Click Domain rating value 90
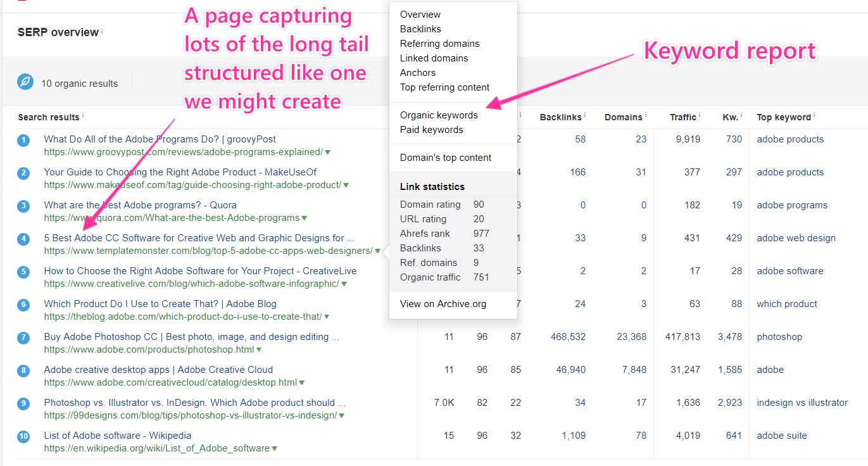 (x=479, y=205)
